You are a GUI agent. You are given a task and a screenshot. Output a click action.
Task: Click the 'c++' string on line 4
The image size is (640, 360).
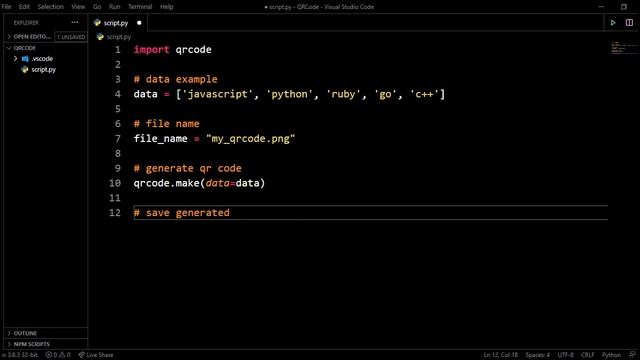(424, 94)
